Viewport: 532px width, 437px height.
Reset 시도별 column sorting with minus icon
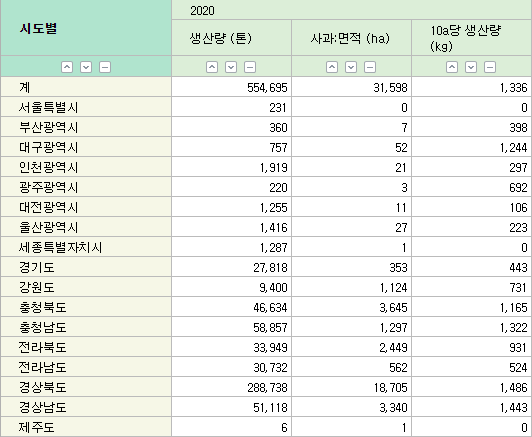click(x=105, y=67)
